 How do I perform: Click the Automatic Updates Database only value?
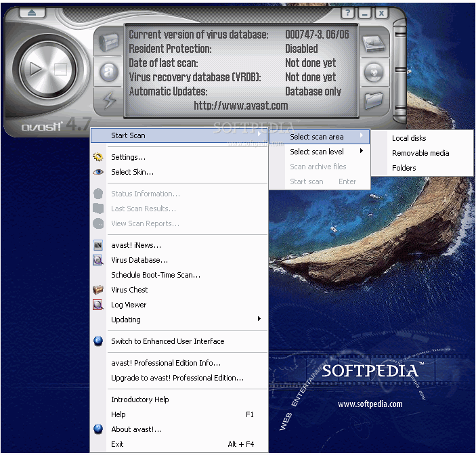pyautogui.click(x=313, y=91)
